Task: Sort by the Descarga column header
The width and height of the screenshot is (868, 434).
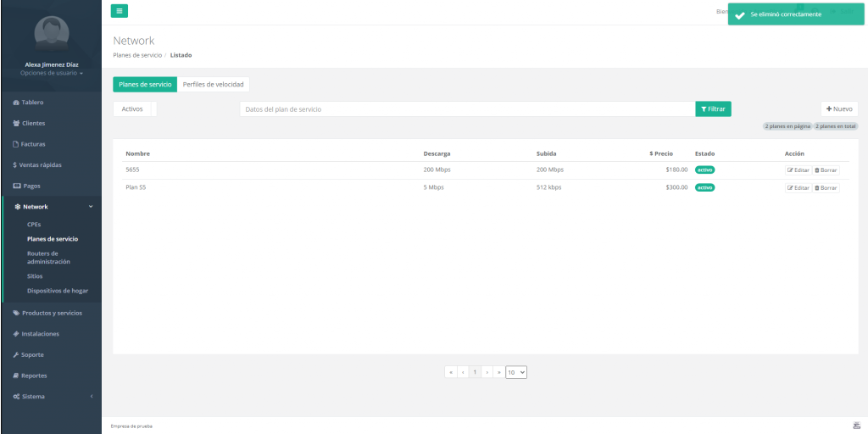Action: tap(437, 153)
